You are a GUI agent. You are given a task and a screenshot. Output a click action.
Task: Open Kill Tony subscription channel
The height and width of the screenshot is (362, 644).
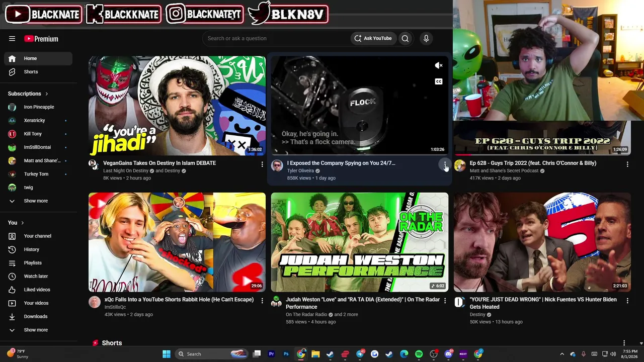38,134
